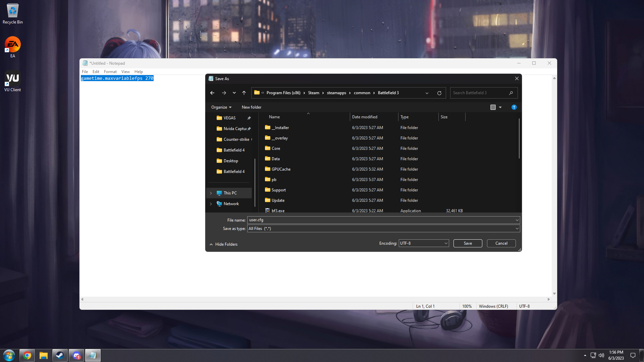Screen dimensions: 644x362
Task: Expand the This PC tree node
Action: coord(211,193)
